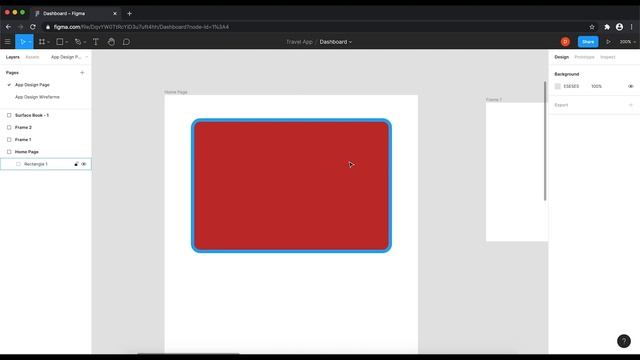The image size is (640, 360).
Task: Click the orange user avatar
Action: tap(565, 42)
